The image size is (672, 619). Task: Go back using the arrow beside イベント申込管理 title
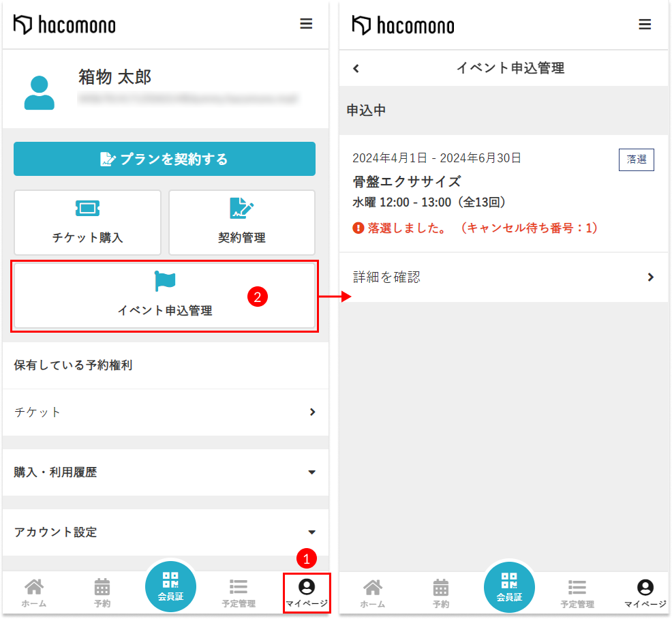click(x=356, y=68)
